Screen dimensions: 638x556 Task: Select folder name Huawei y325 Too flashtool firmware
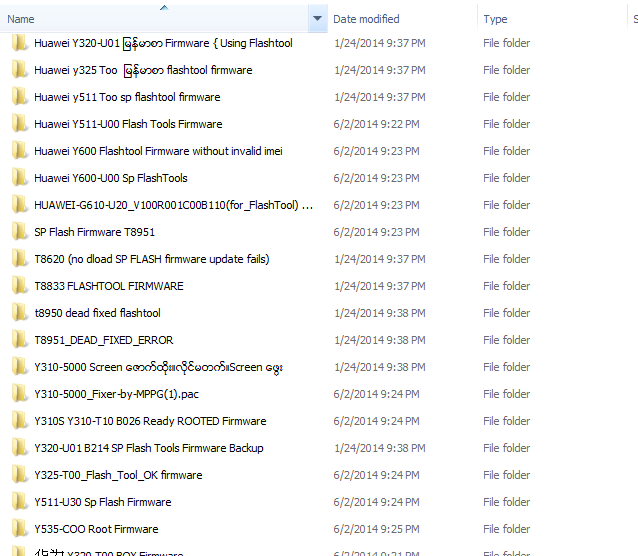tap(143, 70)
